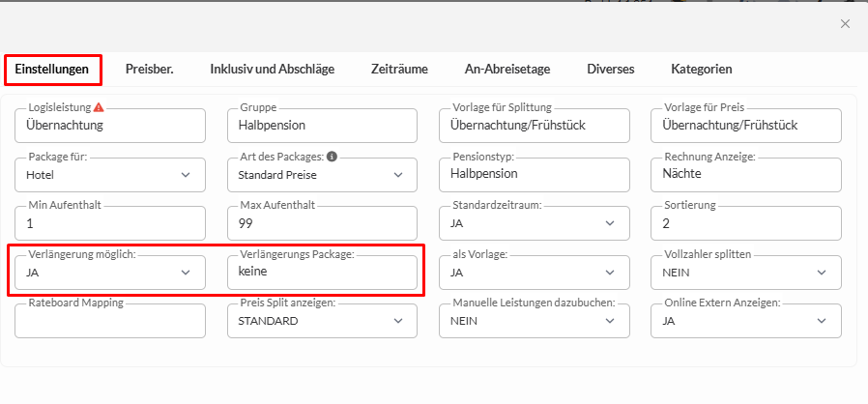868x404 pixels.
Task: Close the package settings dialog
Action: click(845, 23)
